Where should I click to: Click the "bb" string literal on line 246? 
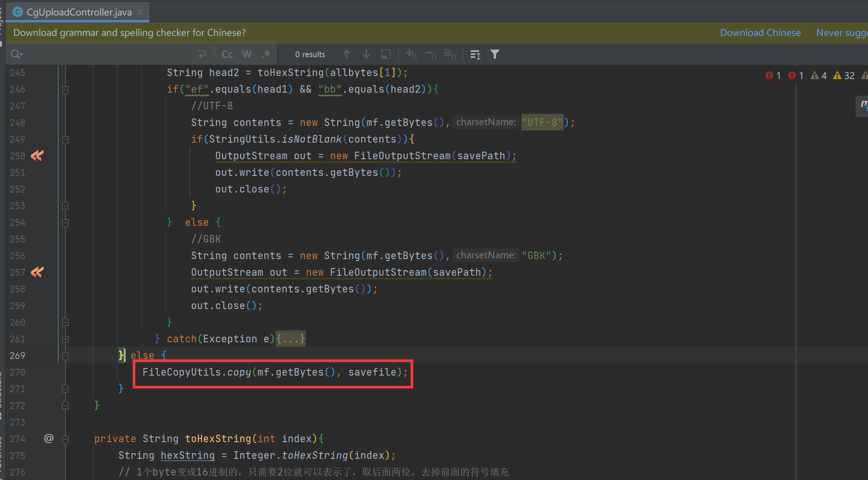point(330,89)
